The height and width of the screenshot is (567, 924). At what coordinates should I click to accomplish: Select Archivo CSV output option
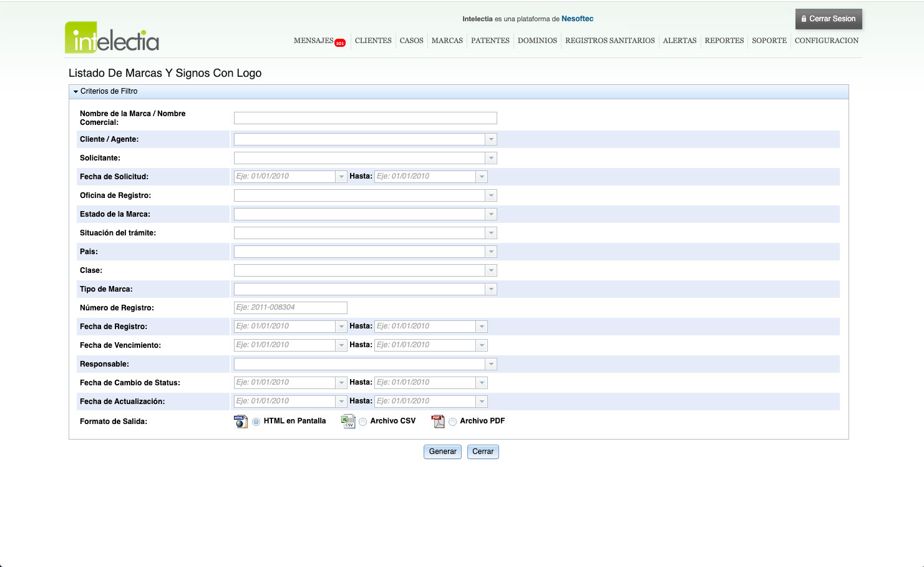pos(362,422)
